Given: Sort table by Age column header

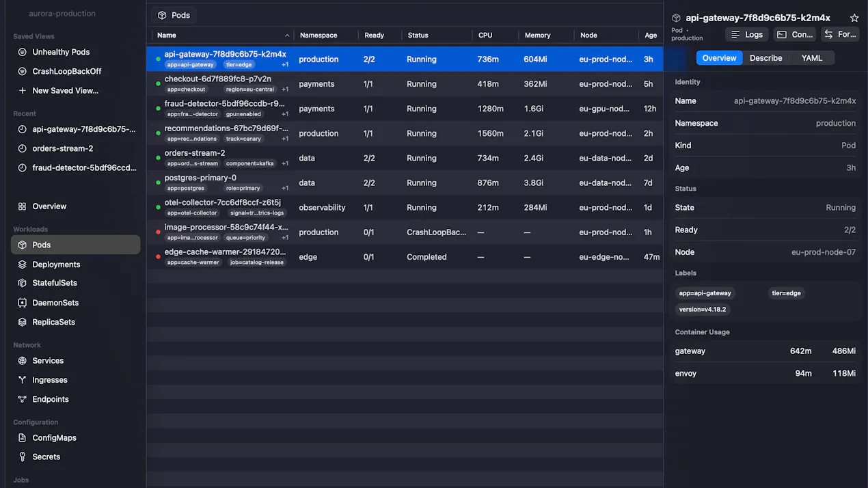Looking at the screenshot, I should (651, 36).
